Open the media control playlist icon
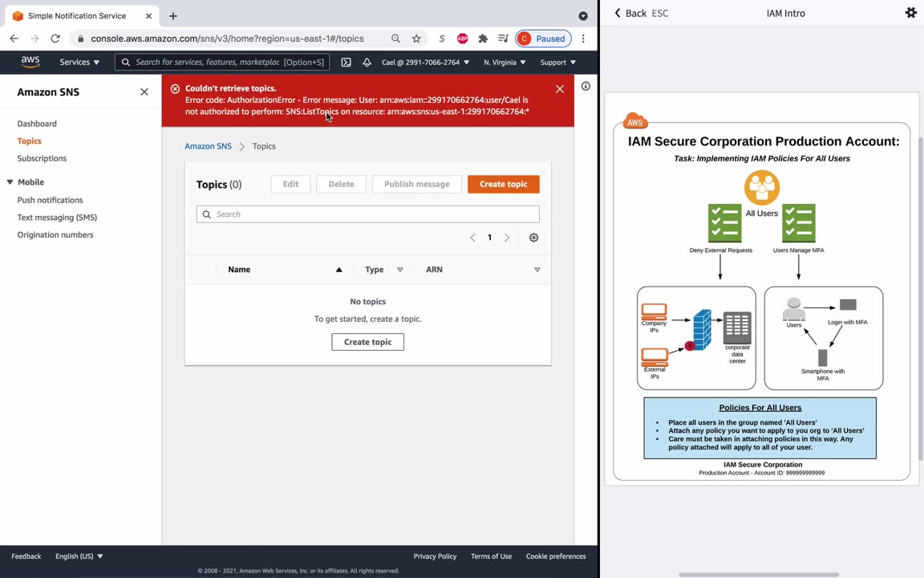The image size is (924, 578). point(503,39)
